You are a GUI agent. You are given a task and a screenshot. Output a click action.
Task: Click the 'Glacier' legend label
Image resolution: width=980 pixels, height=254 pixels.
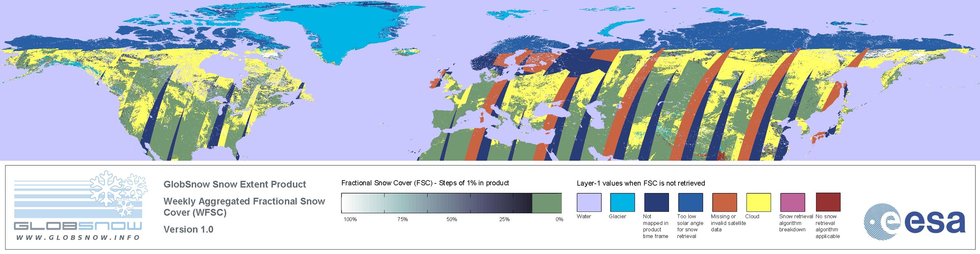coord(618,216)
